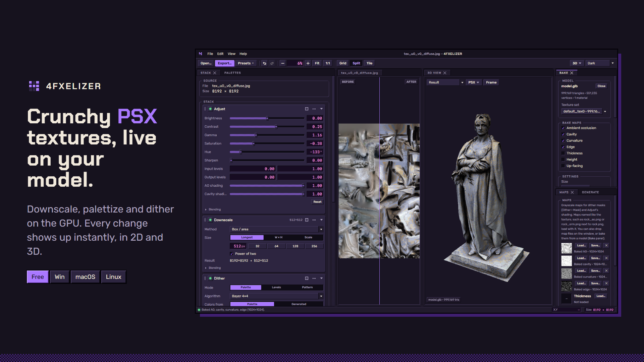The image size is (644, 362).
Task: Remove the Baked AO map with X
Action: 606,245
